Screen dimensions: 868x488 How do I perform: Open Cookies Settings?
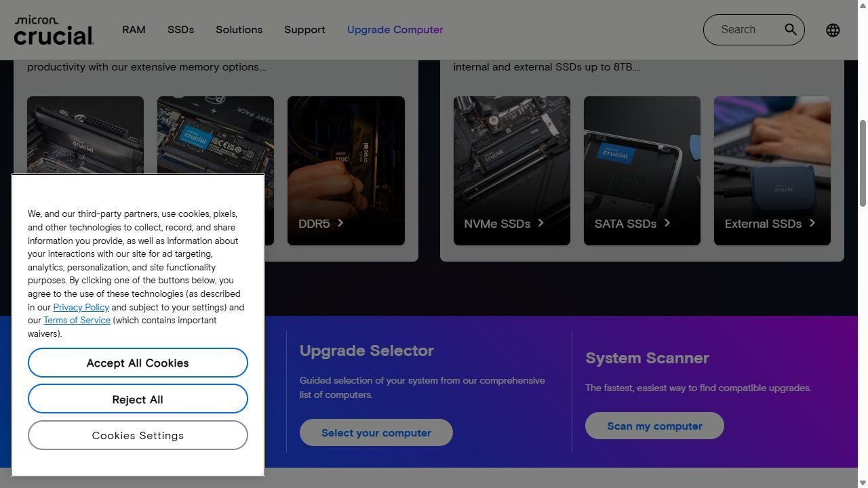(x=138, y=435)
